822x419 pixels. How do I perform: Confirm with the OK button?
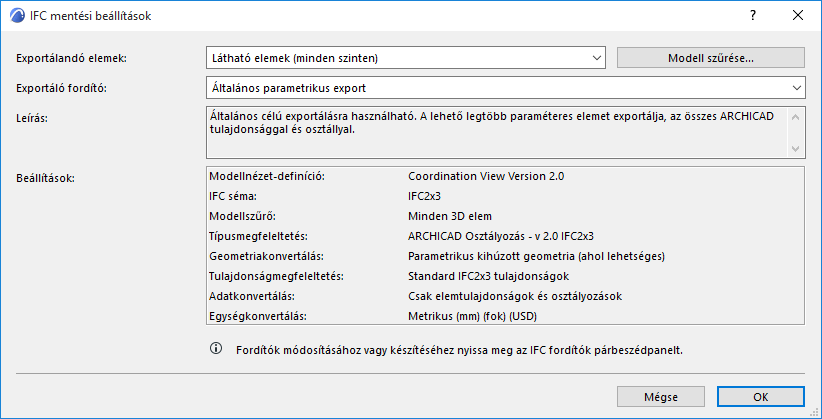coord(761,396)
